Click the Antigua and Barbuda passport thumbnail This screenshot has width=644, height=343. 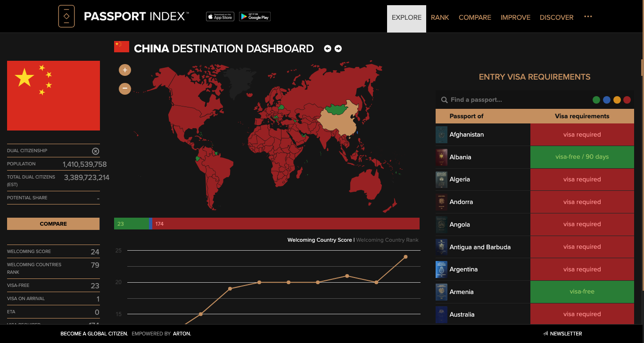pos(441,247)
